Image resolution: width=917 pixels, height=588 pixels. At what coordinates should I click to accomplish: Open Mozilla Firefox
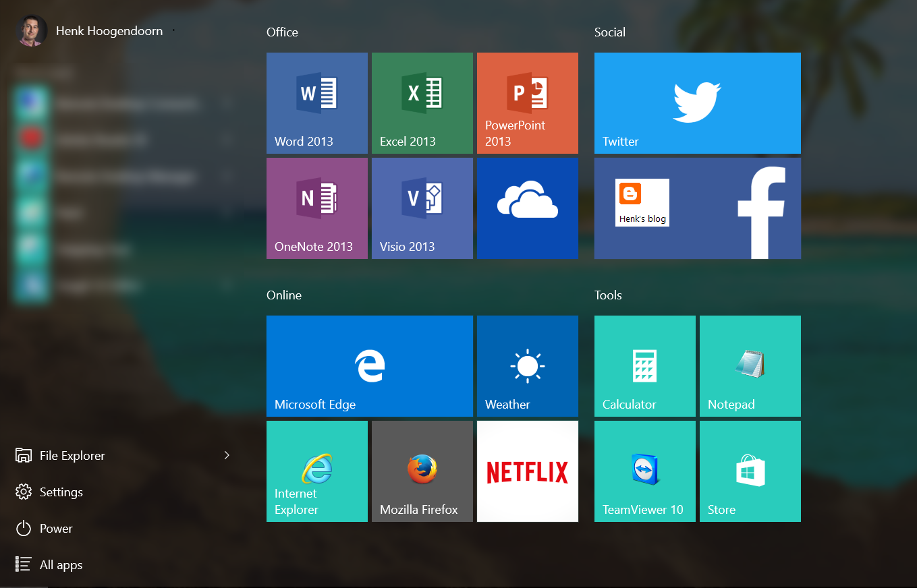tap(422, 471)
